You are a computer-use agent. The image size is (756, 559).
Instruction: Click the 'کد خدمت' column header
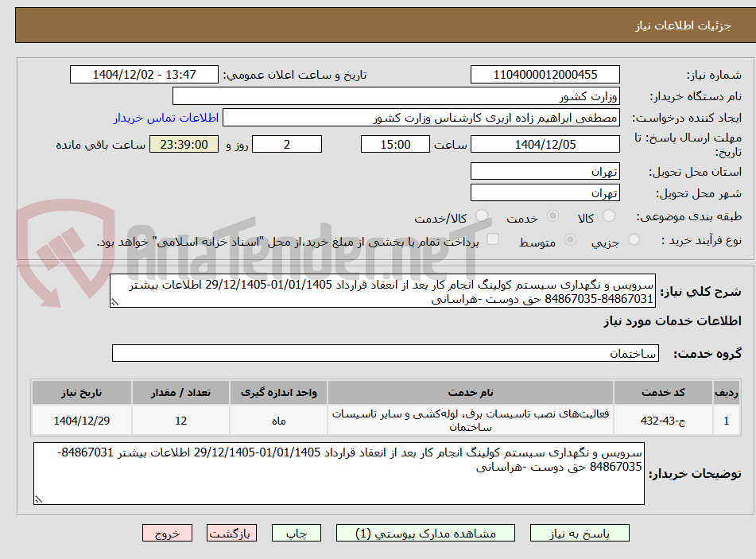[x=663, y=393]
